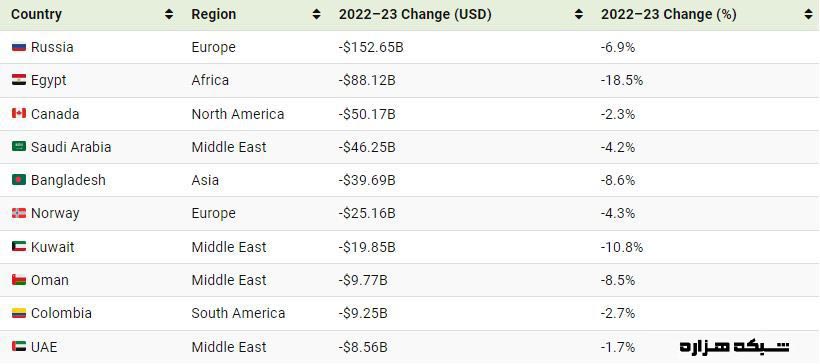Click the Canada flag icon
820x364 pixels.
[x=19, y=114]
